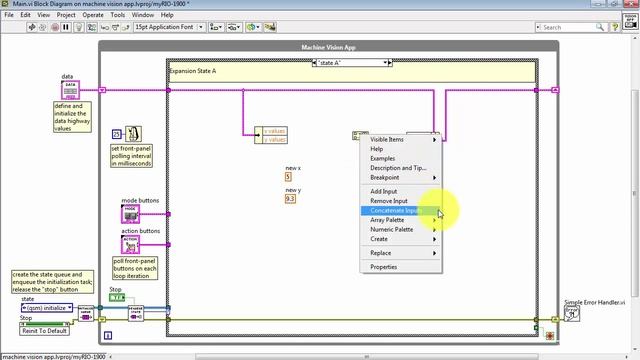Choose Description and Tip... entry
Image resolution: width=640 pixels, height=360 pixels.
pyautogui.click(x=401, y=168)
